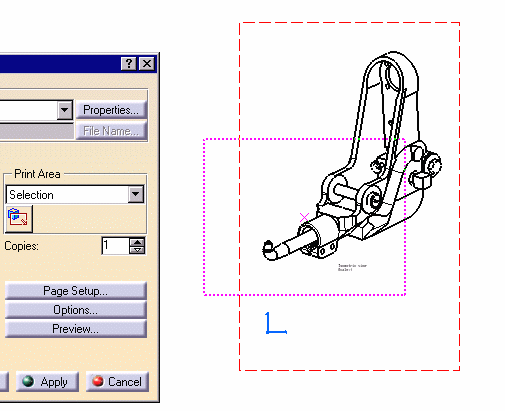Click the blue axis symbol in the drawing

[276, 323]
